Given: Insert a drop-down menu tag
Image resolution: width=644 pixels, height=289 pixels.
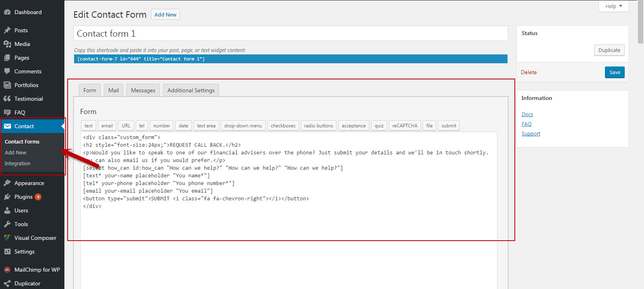Looking at the screenshot, I should point(243,126).
